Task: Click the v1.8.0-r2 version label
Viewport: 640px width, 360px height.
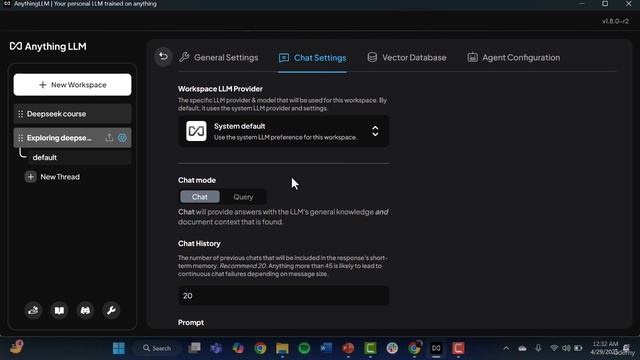Action: (x=615, y=21)
